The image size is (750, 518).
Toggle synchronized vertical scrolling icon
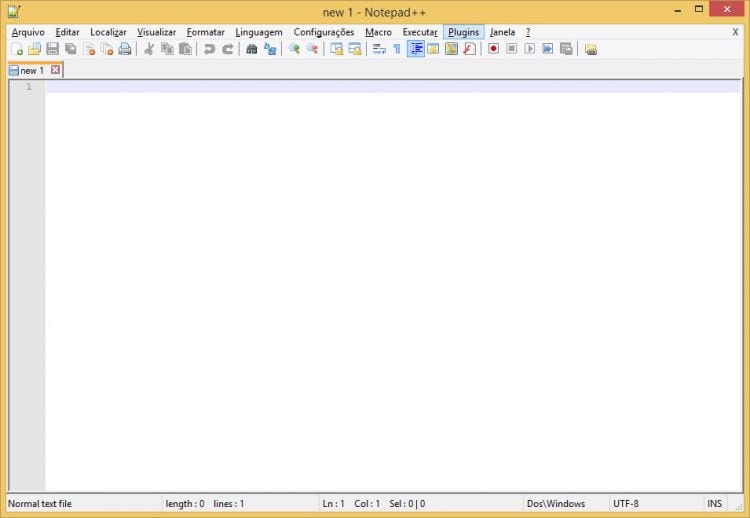(x=337, y=49)
